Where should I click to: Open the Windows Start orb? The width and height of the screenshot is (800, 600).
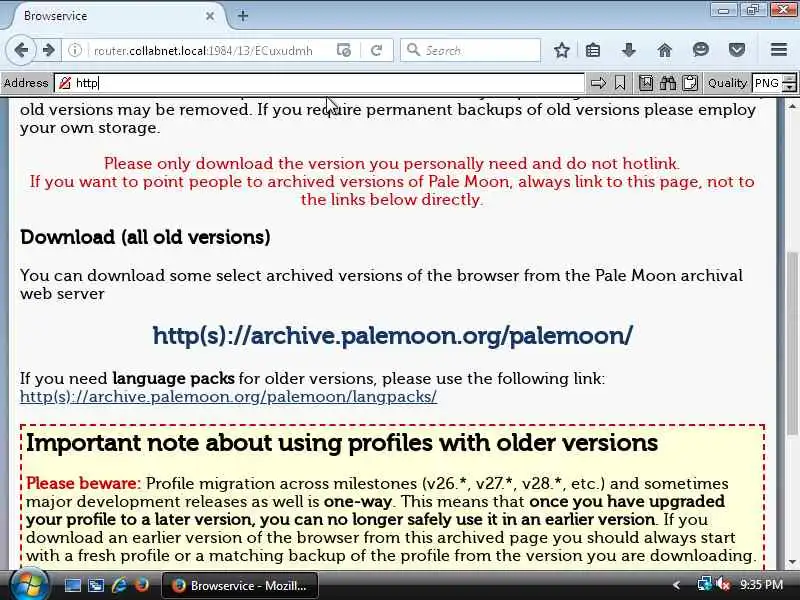30,585
